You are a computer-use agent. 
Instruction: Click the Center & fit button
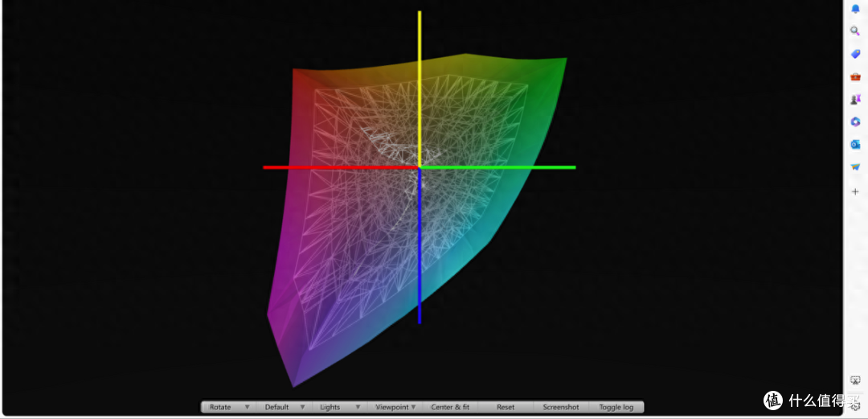(x=450, y=407)
